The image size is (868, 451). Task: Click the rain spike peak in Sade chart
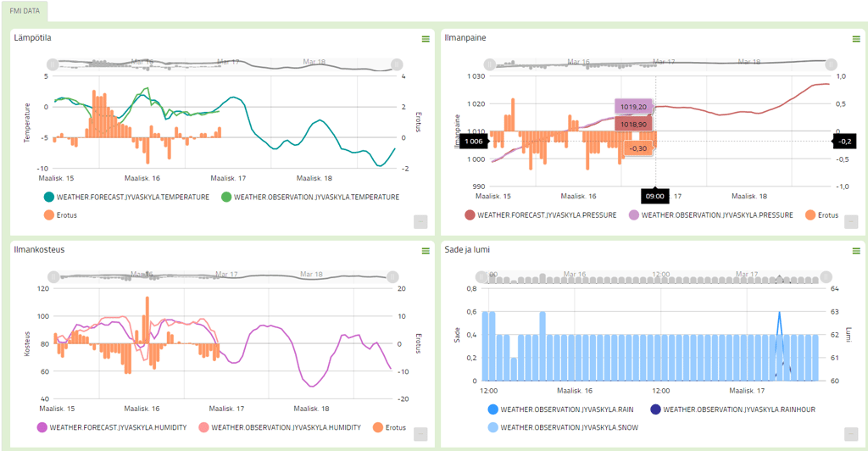point(780,313)
